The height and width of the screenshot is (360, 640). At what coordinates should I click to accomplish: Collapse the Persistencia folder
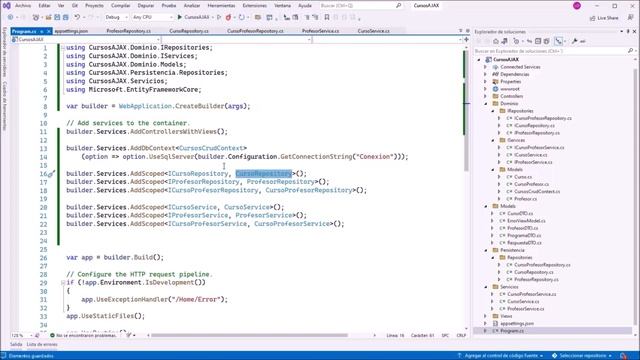tap(486, 250)
